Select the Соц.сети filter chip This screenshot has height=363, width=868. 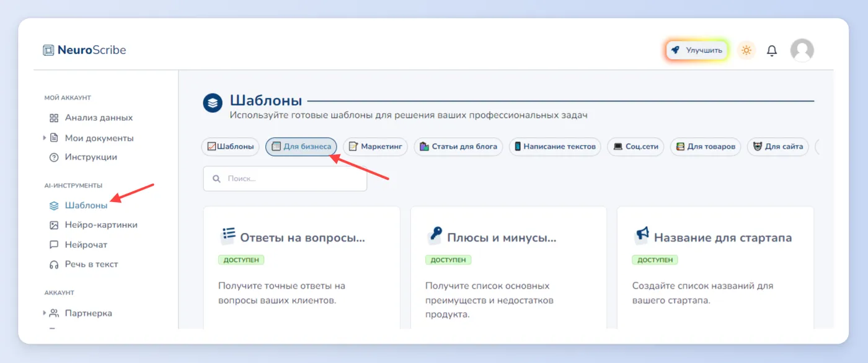pyautogui.click(x=635, y=147)
